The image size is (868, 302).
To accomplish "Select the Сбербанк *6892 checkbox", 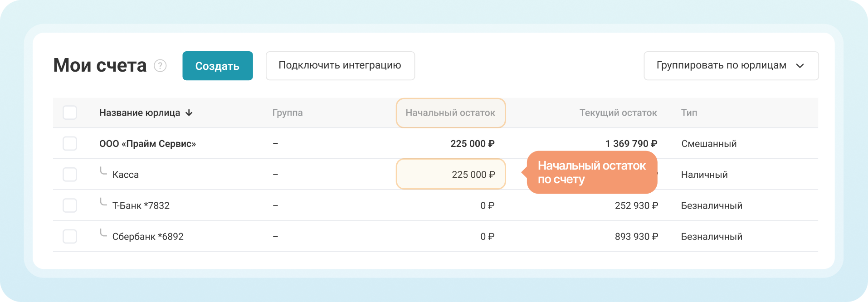I will point(70,236).
